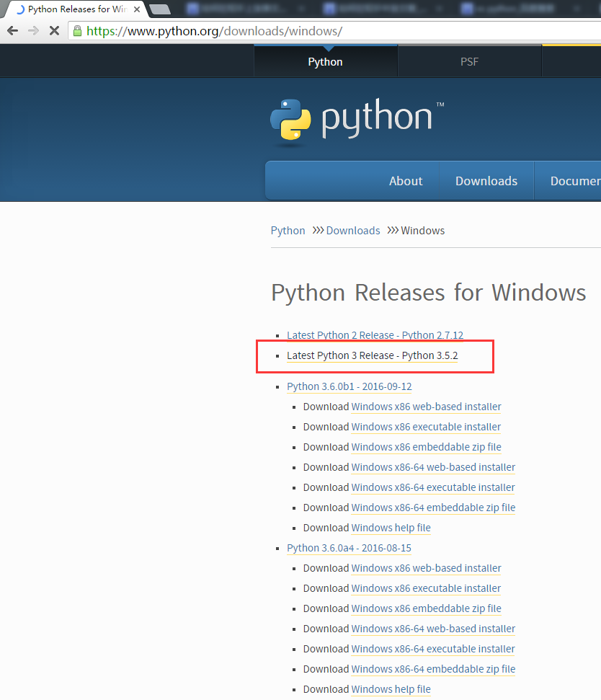Click the bullet beside Python 3.6.0b1
The height and width of the screenshot is (700, 601).
tap(277, 386)
